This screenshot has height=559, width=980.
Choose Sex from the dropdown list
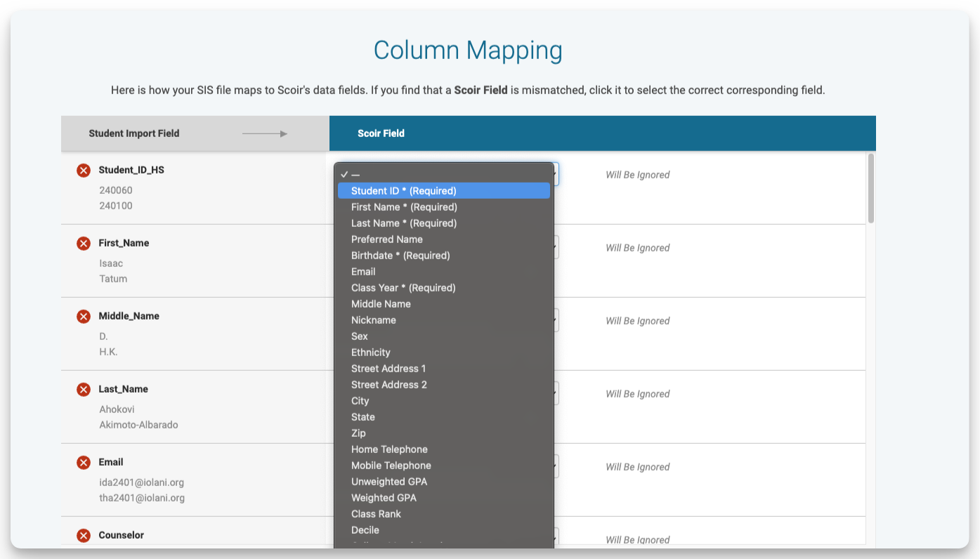click(x=444, y=336)
